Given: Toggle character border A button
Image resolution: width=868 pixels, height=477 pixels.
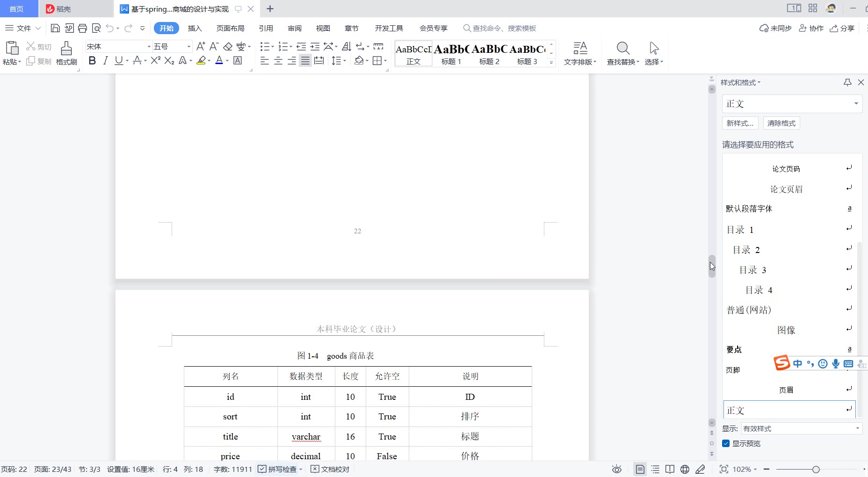Looking at the screenshot, I should 238,60.
